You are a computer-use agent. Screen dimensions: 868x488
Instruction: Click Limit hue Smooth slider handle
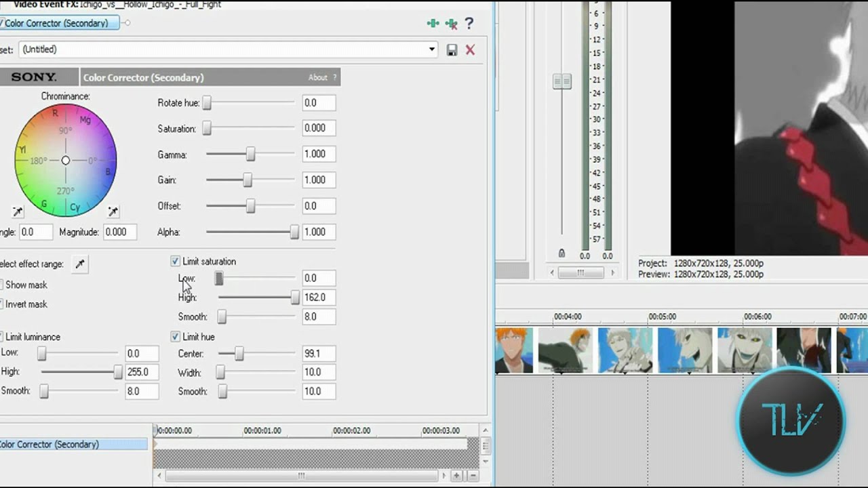[x=222, y=391]
